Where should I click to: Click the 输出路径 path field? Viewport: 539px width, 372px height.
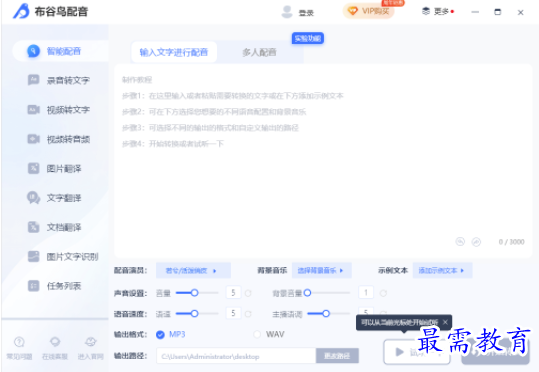click(236, 356)
